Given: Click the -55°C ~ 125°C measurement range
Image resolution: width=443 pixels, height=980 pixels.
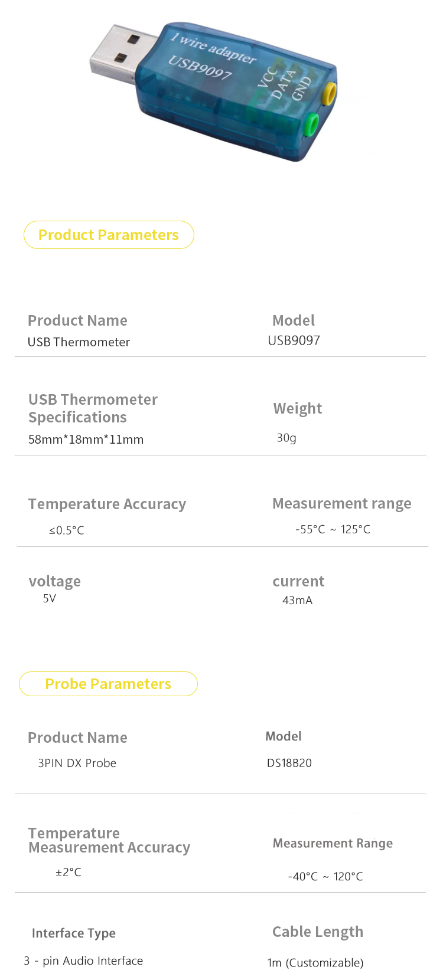Looking at the screenshot, I should 333,529.
